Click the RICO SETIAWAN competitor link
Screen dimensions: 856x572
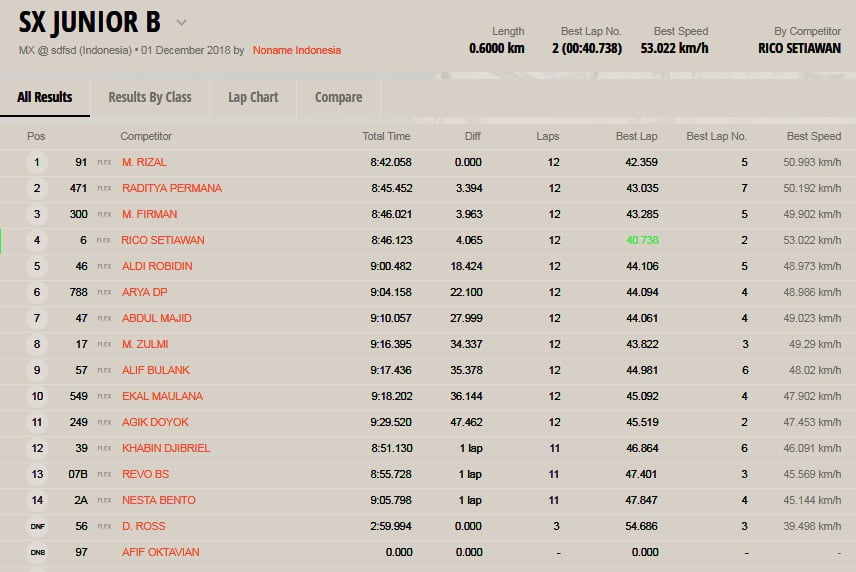[x=162, y=240]
